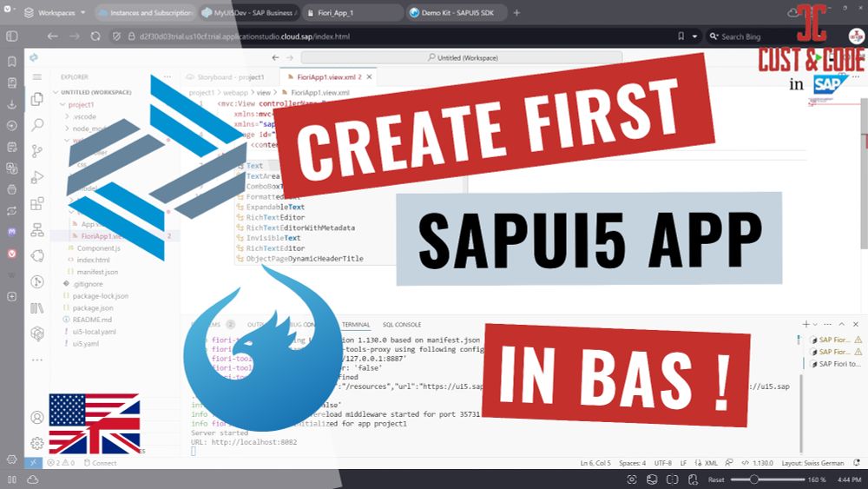868x489 pixels.
Task: Open the BAS hamburger menu
Action: pyautogui.click(x=37, y=77)
